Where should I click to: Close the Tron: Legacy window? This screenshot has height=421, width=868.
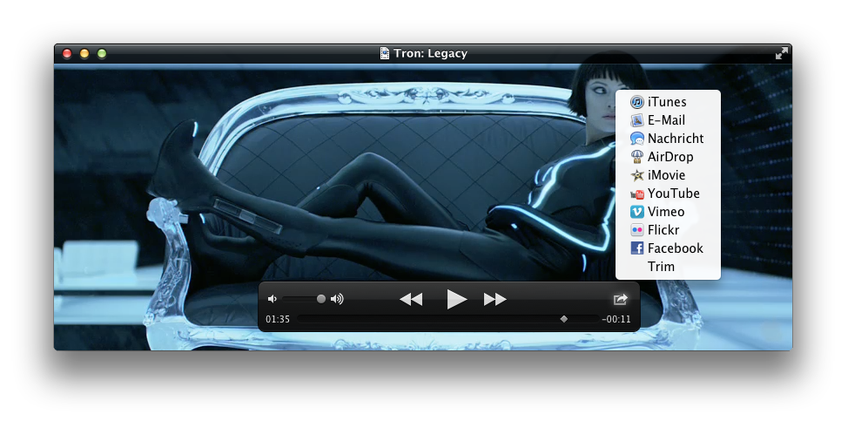click(67, 53)
